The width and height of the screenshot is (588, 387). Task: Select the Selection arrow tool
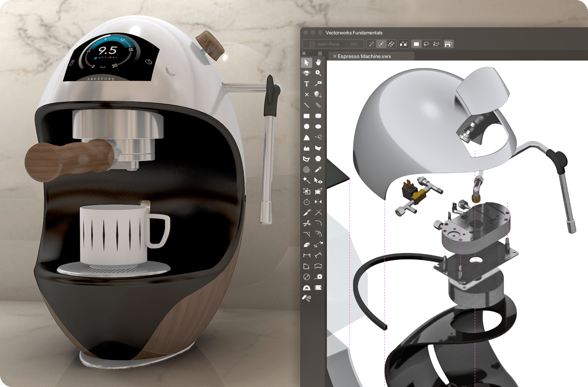click(x=306, y=62)
